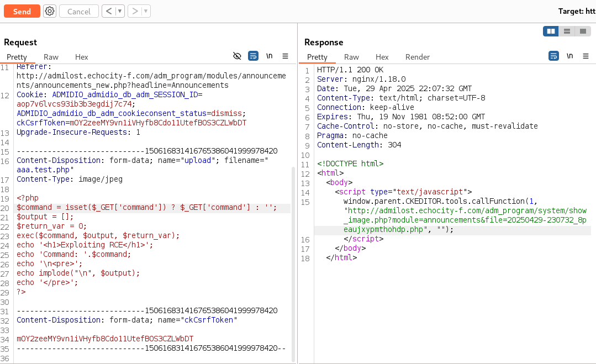Click the form-data name="ckCsrfToken" line
This screenshot has height=364, width=596.
pyautogui.click(x=126, y=320)
